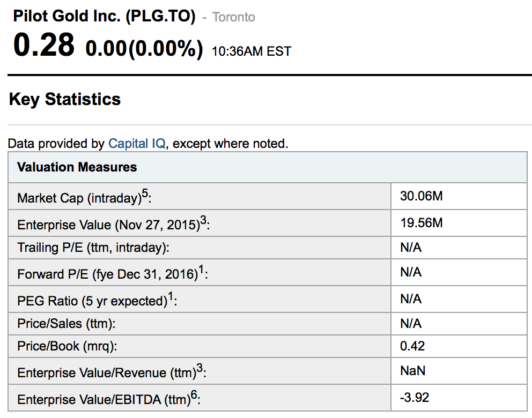Click the 30.06M market cap value
This screenshot has height=418, width=532.
pos(422,196)
